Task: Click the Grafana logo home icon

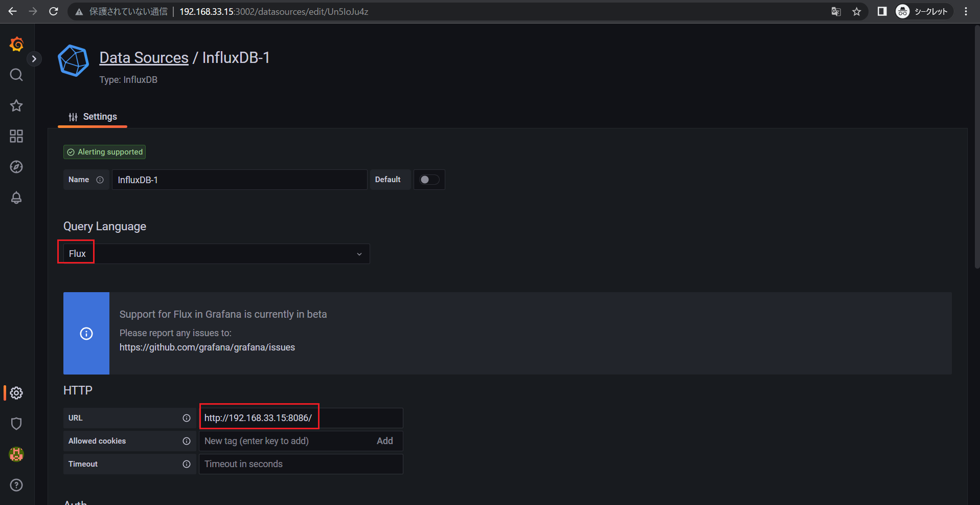Action: pyautogui.click(x=16, y=45)
